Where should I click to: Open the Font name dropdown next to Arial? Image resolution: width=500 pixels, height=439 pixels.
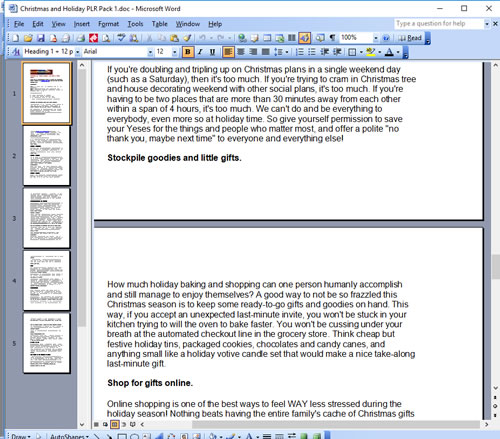click(x=150, y=52)
